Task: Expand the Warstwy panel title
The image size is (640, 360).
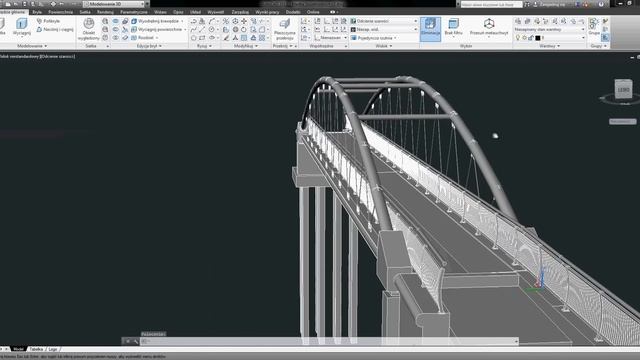Action: (549, 46)
